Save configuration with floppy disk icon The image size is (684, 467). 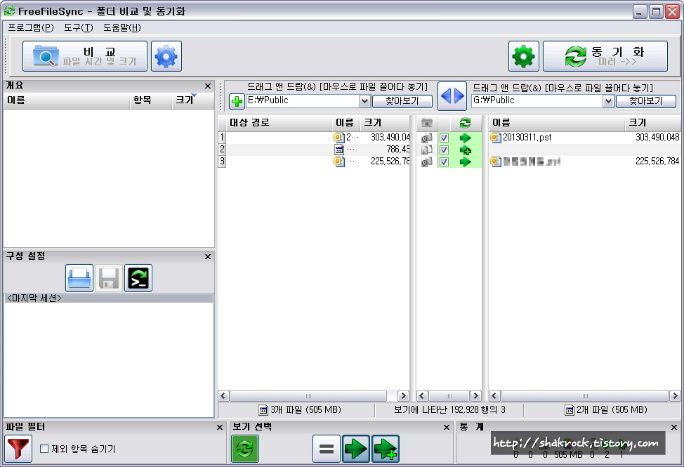109,278
